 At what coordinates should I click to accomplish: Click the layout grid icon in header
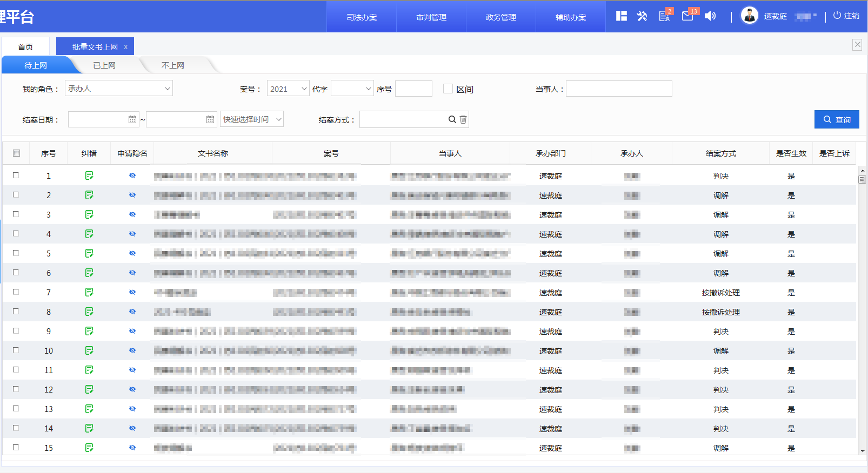coord(622,16)
